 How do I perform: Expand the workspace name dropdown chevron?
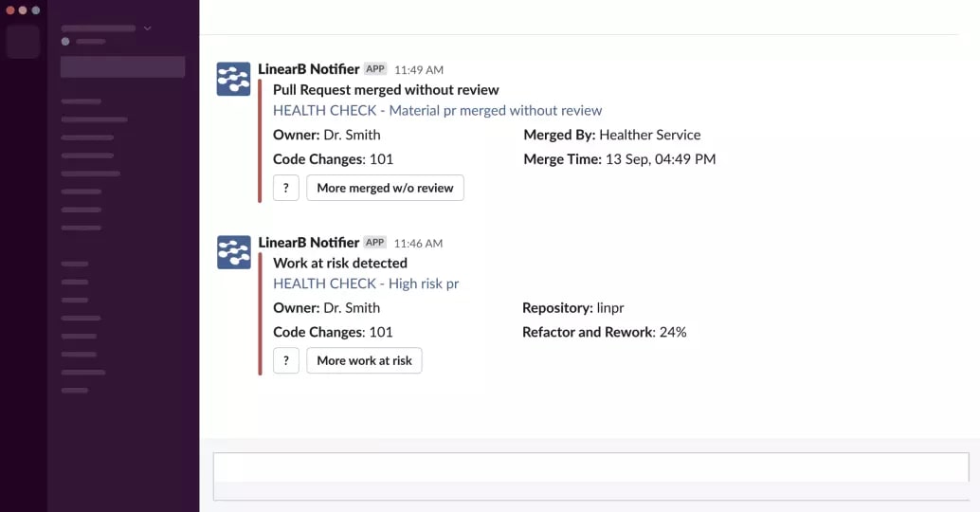click(x=148, y=28)
